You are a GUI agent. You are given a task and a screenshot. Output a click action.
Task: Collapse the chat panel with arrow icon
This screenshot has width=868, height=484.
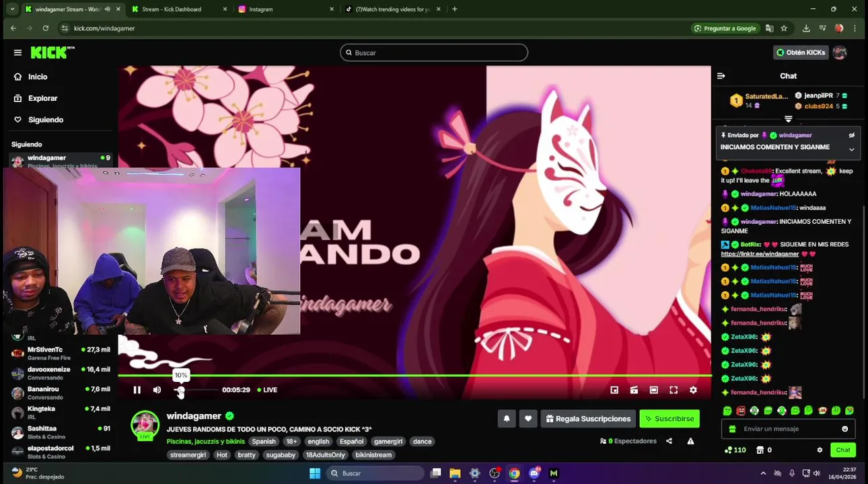[x=721, y=76]
